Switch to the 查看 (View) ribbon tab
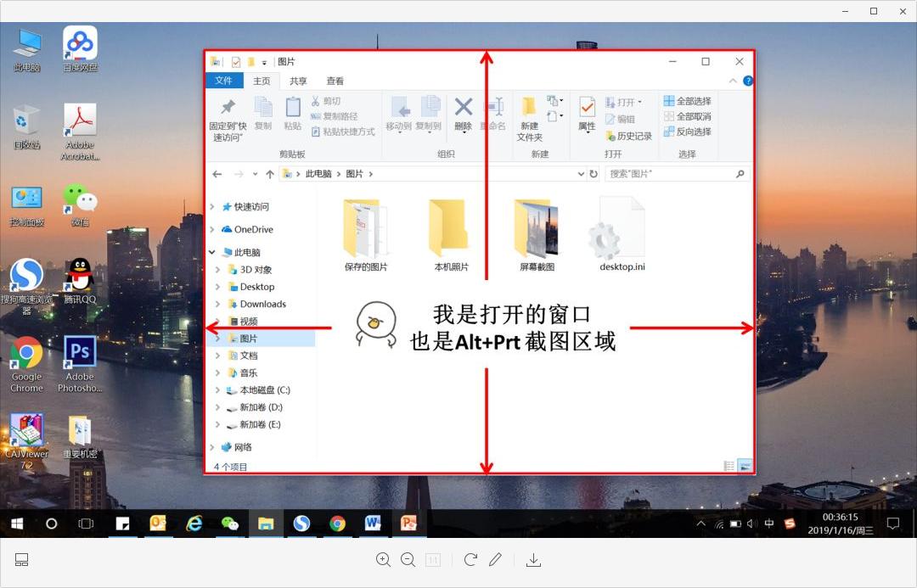The image size is (917, 588). 335,81
